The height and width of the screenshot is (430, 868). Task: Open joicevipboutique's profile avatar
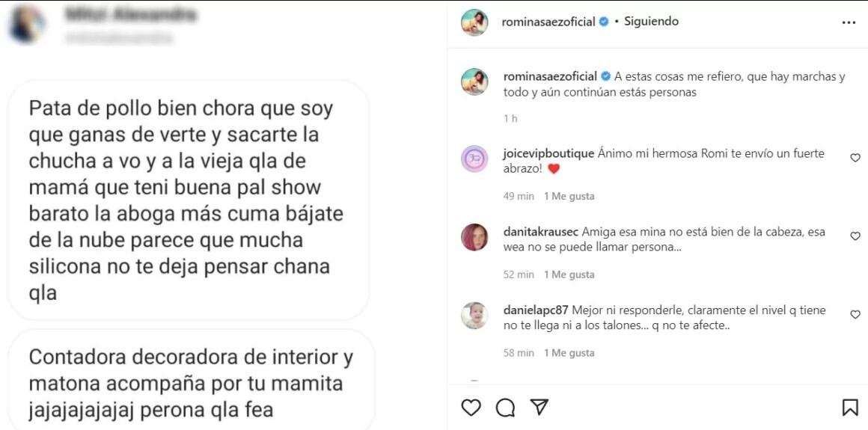coord(474,159)
